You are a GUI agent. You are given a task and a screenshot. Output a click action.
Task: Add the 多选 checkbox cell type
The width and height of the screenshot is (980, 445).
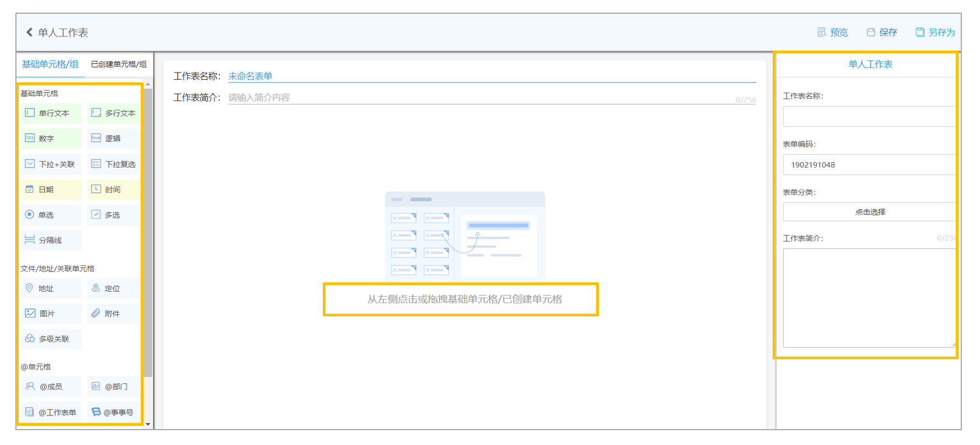point(113,215)
